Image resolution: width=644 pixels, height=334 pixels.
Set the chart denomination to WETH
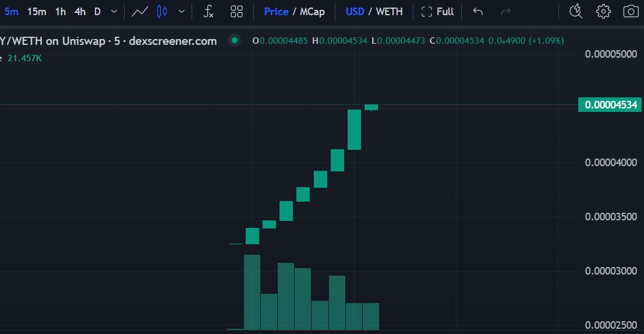click(x=389, y=12)
